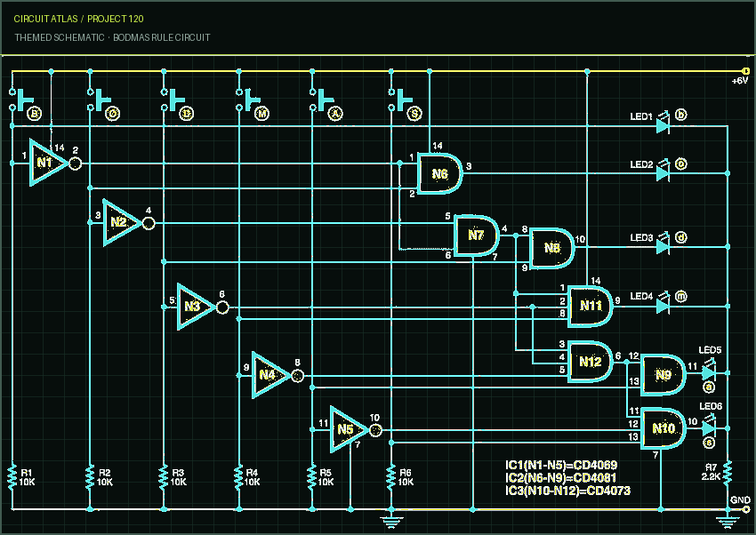Click the N9 AND gate

click(663, 375)
